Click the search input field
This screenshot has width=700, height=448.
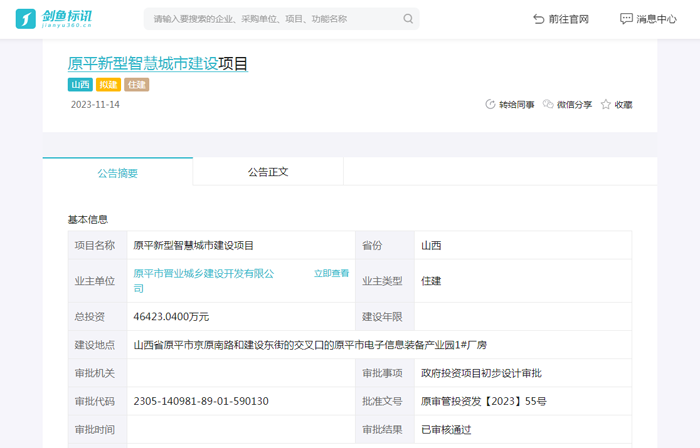pyautogui.click(x=270, y=19)
